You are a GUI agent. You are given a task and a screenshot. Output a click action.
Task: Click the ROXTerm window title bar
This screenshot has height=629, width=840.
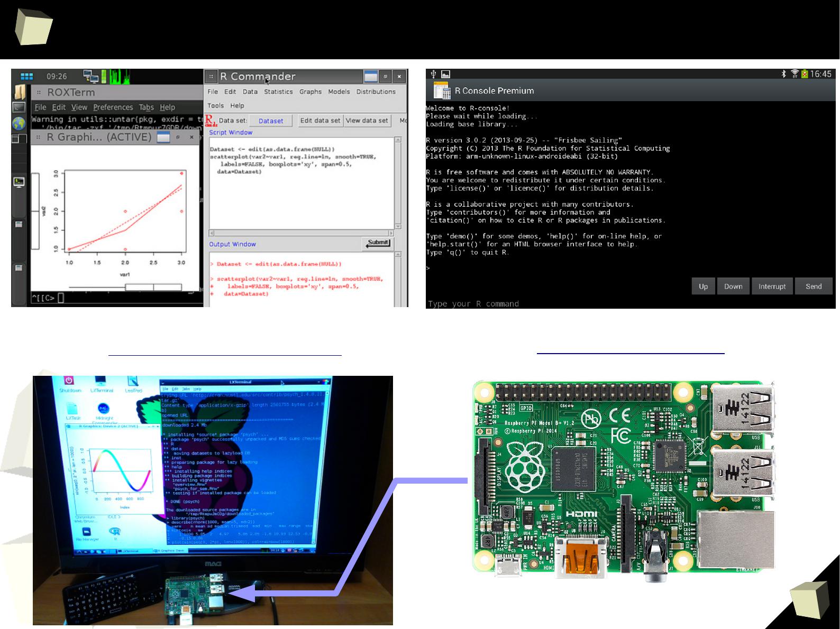(x=116, y=92)
